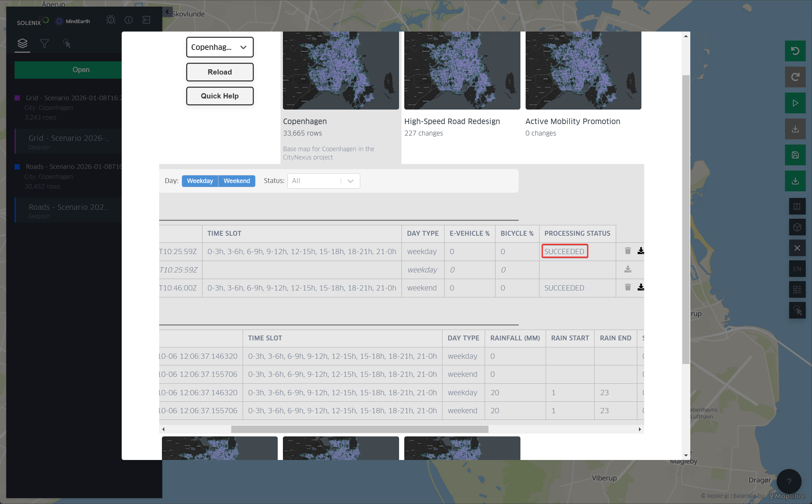This screenshot has height=504, width=812.
Task: Toggle map legend panel icon
Action: tap(797, 289)
